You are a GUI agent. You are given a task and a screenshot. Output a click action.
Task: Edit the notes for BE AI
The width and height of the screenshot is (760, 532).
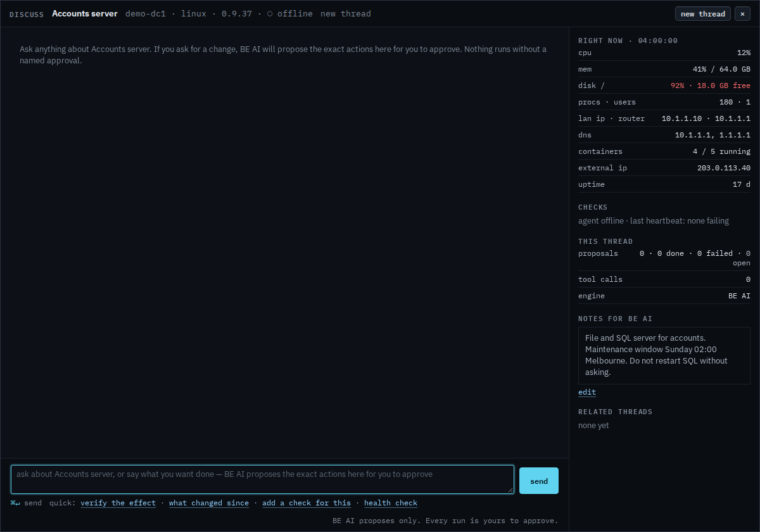587,392
